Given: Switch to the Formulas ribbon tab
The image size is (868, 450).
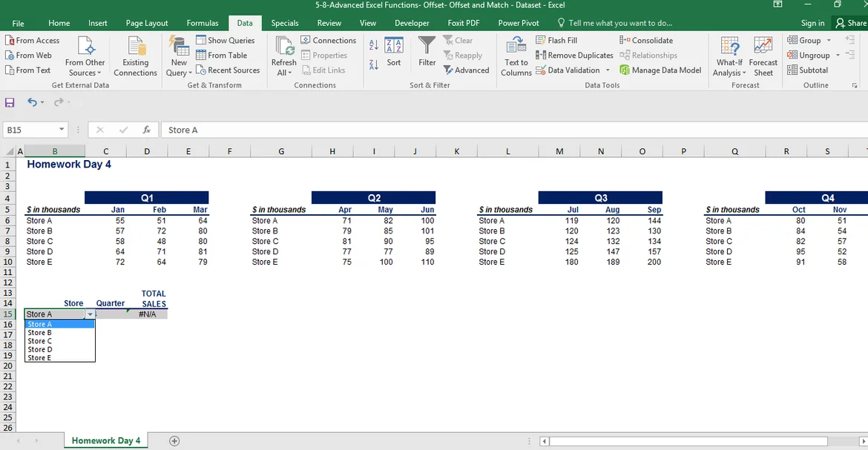Looking at the screenshot, I should [203, 23].
